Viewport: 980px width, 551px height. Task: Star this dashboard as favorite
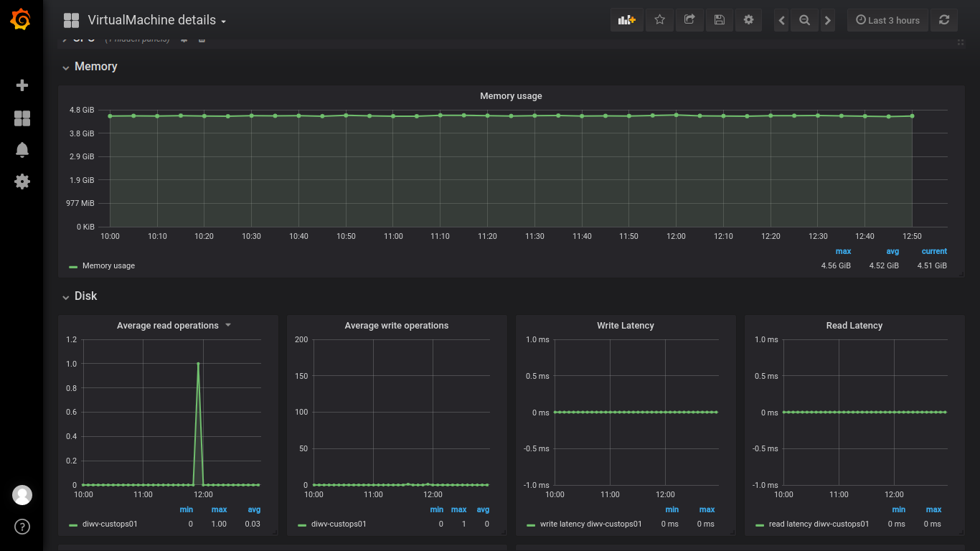click(659, 20)
